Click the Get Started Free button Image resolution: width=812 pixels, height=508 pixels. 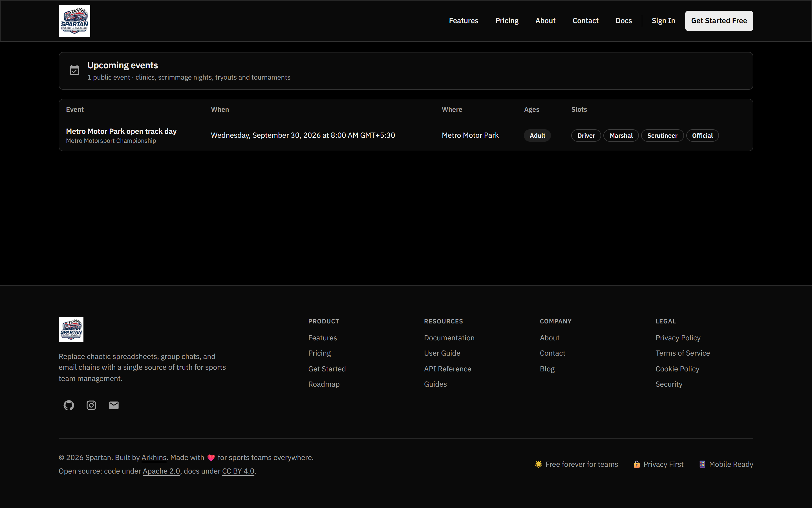719,21
